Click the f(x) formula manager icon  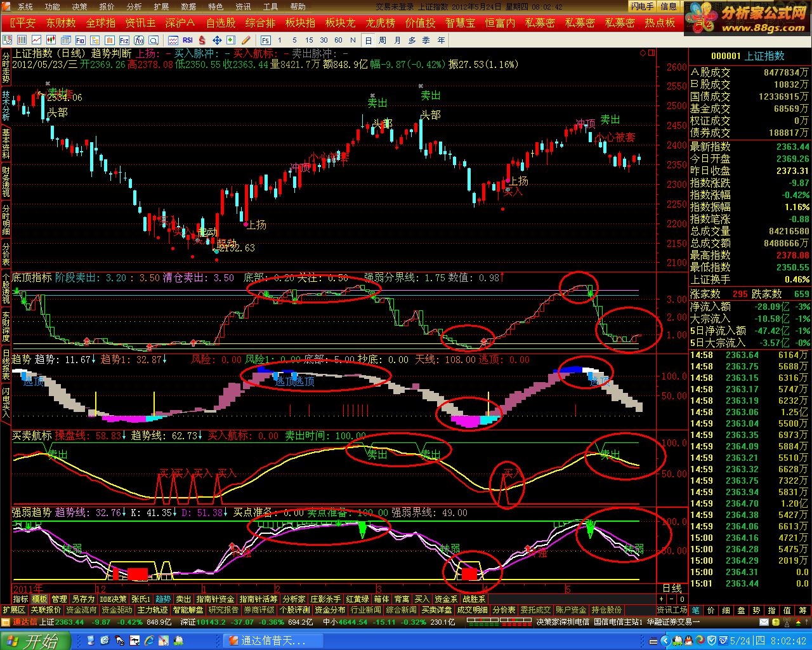[x=139, y=40]
